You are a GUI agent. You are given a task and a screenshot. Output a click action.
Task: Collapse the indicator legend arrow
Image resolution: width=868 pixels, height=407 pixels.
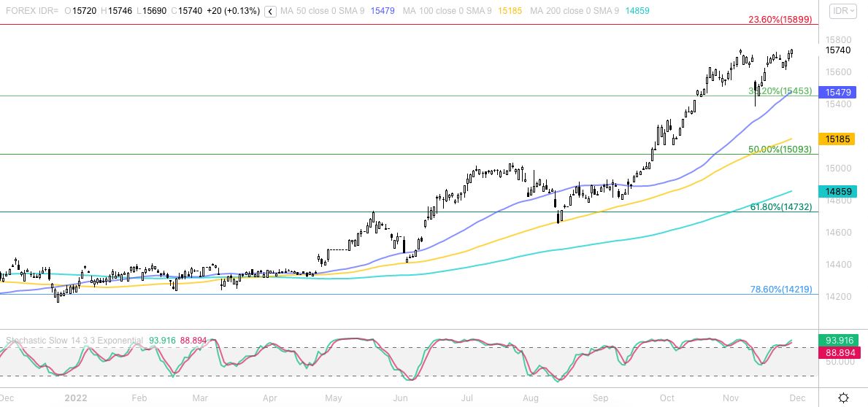[270, 12]
